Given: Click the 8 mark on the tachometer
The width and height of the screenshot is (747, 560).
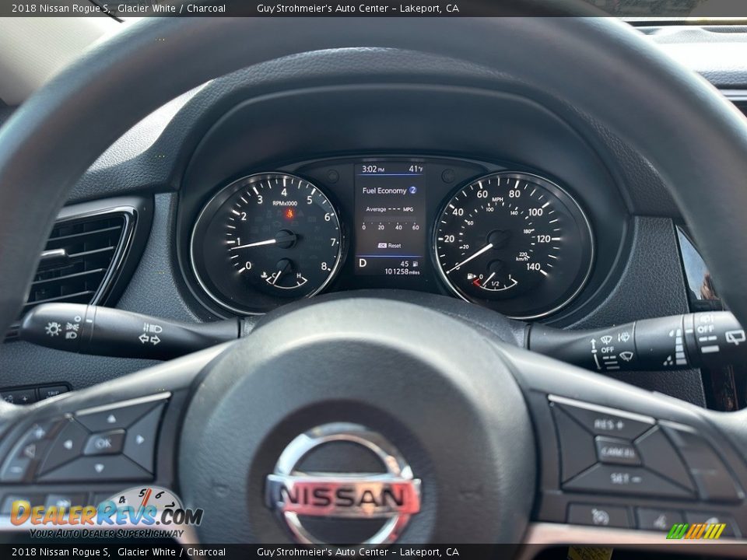Looking at the screenshot, I should [x=324, y=266].
